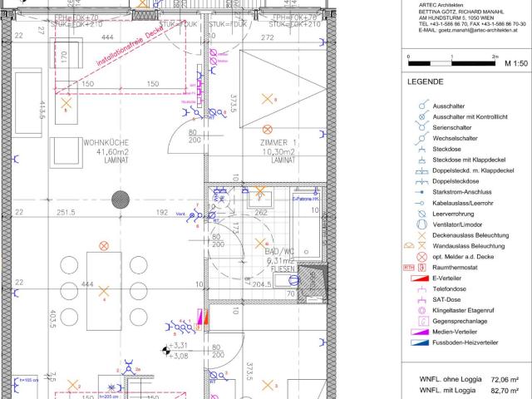The height and width of the screenshot is (399, 532).
Task: Click the 'WNFL. mit Loggia' label
Action: tap(447, 390)
